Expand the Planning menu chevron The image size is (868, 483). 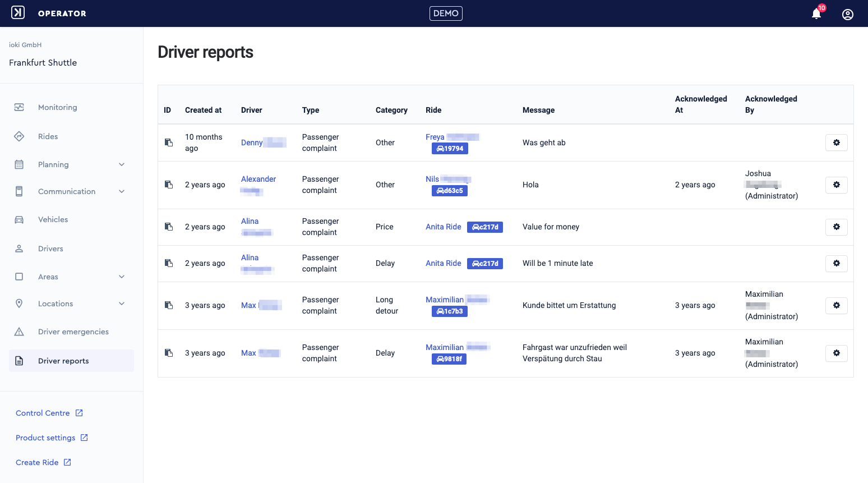click(122, 164)
